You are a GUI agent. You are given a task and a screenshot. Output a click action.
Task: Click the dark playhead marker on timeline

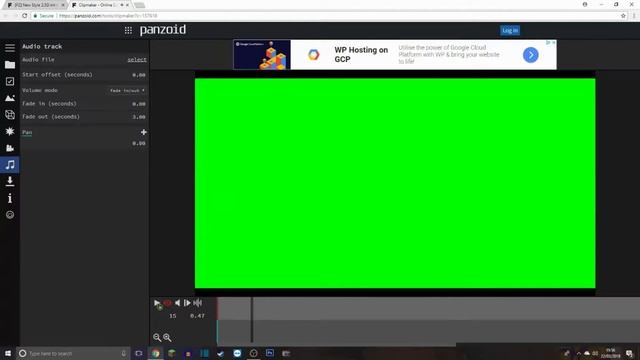[252, 320]
